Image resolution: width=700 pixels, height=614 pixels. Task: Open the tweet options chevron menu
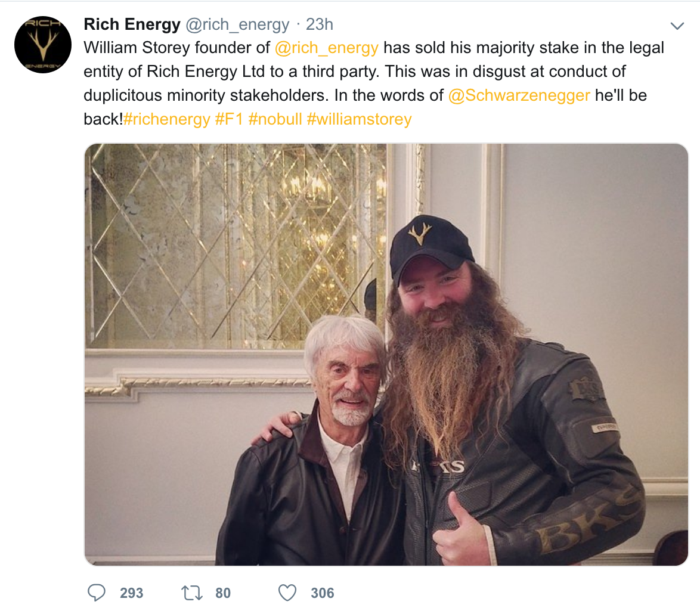coord(677,26)
